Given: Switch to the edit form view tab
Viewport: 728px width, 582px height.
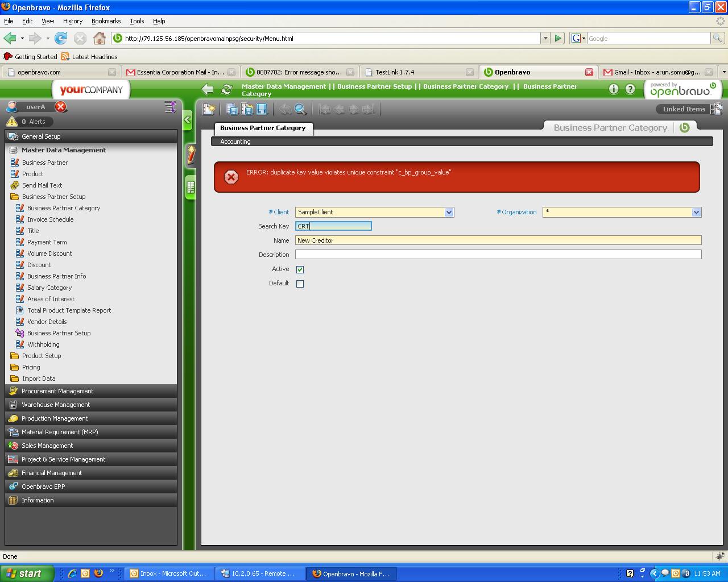Looking at the screenshot, I should (x=191, y=155).
